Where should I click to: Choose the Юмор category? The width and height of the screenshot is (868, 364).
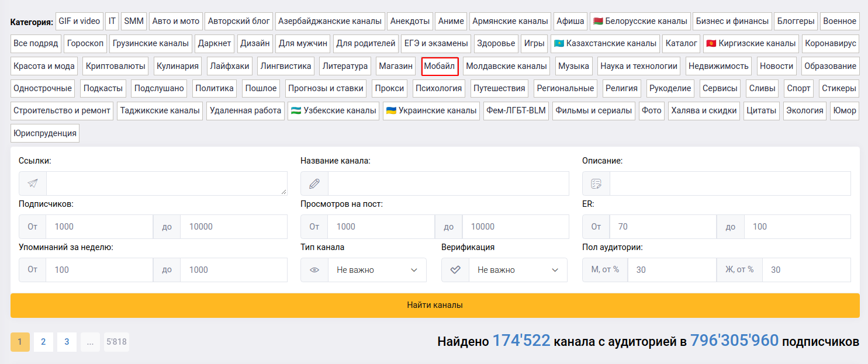pyautogui.click(x=845, y=110)
